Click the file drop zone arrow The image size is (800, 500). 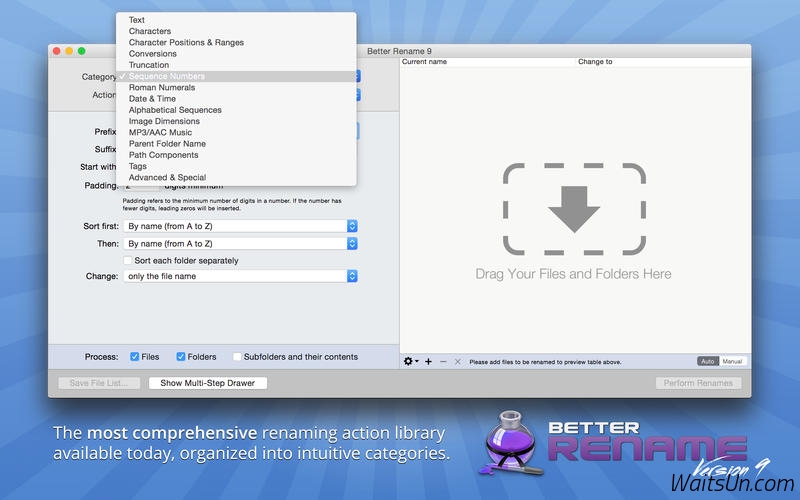[x=574, y=209]
